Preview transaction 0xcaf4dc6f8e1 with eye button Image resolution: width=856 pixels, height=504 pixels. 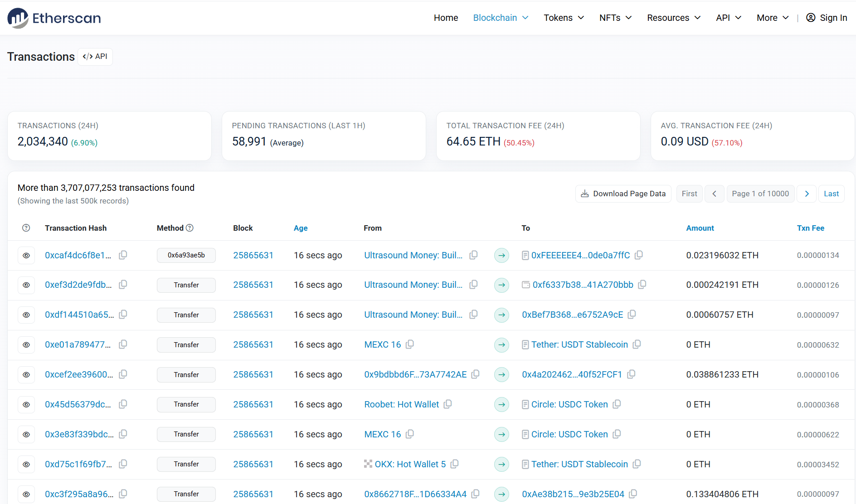click(x=26, y=256)
